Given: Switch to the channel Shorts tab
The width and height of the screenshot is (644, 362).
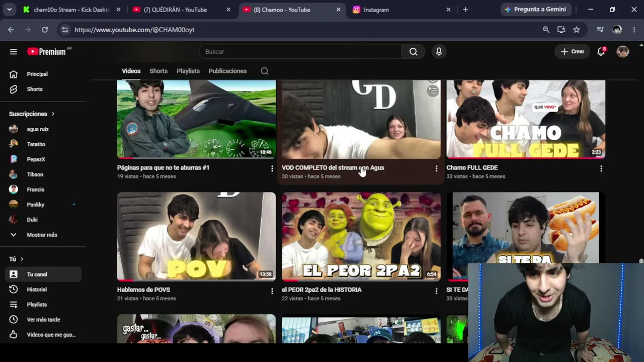Looking at the screenshot, I should coord(158,71).
